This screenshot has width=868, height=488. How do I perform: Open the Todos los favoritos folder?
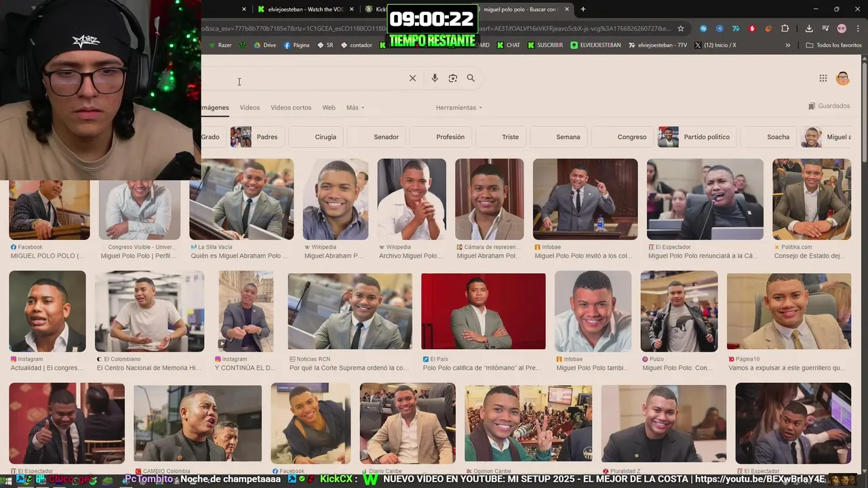point(834,45)
